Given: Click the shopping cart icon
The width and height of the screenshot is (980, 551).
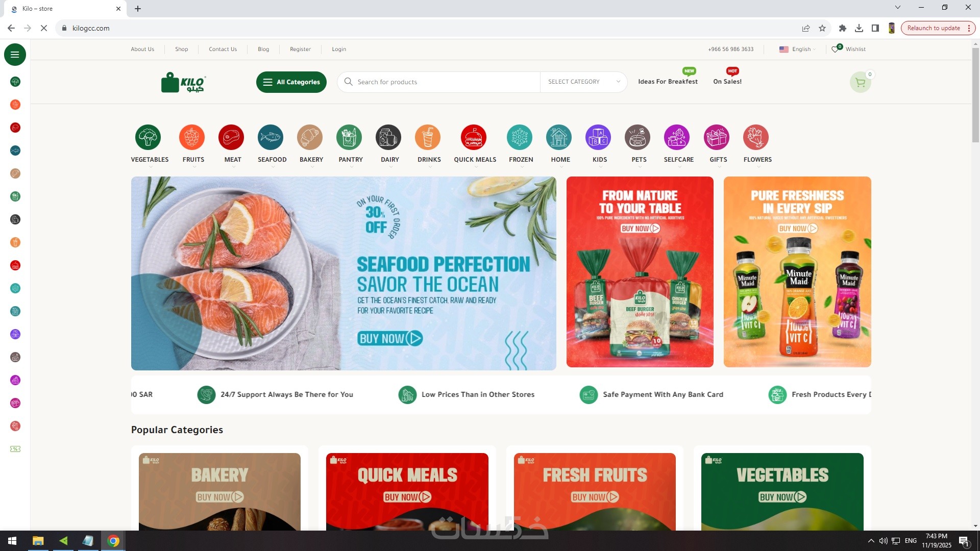Looking at the screenshot, I should 860,82.
